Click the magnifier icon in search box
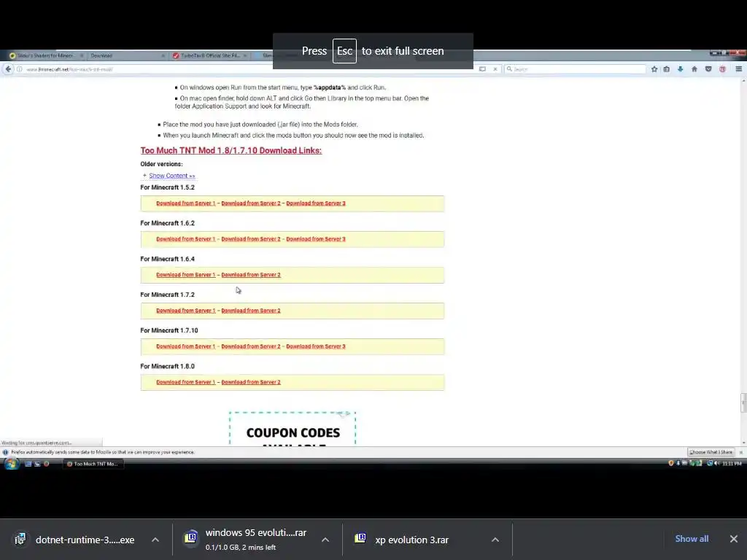The width and height of the screenshot is (747, 560). (x=509, y=69)
